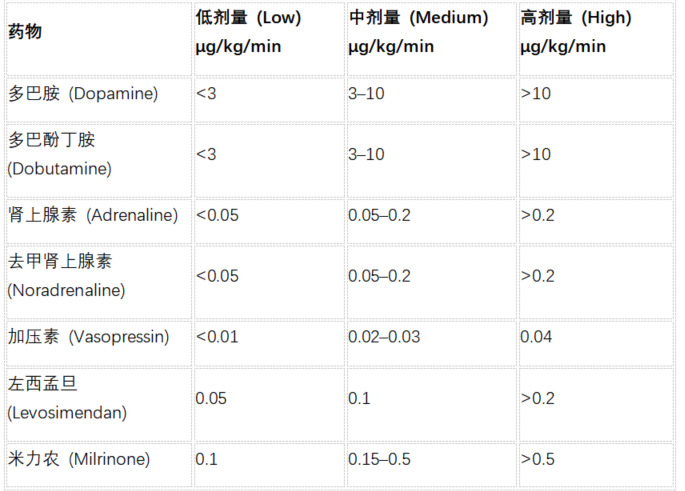
Task: Select Vasopressin medium dose 0.02–0.03 cell
Action: click(x=432, y=343)
